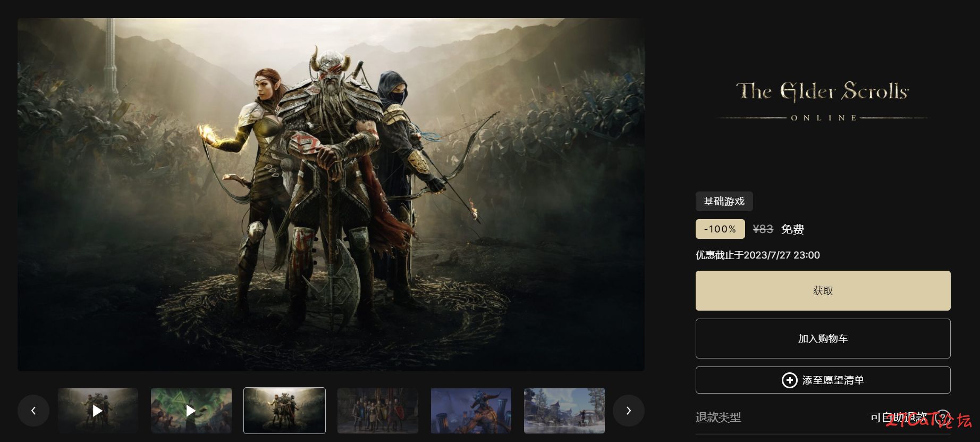Click the strikethrough ¥83 original price
This screenshot has height=442, width=980.
[763, 229]
